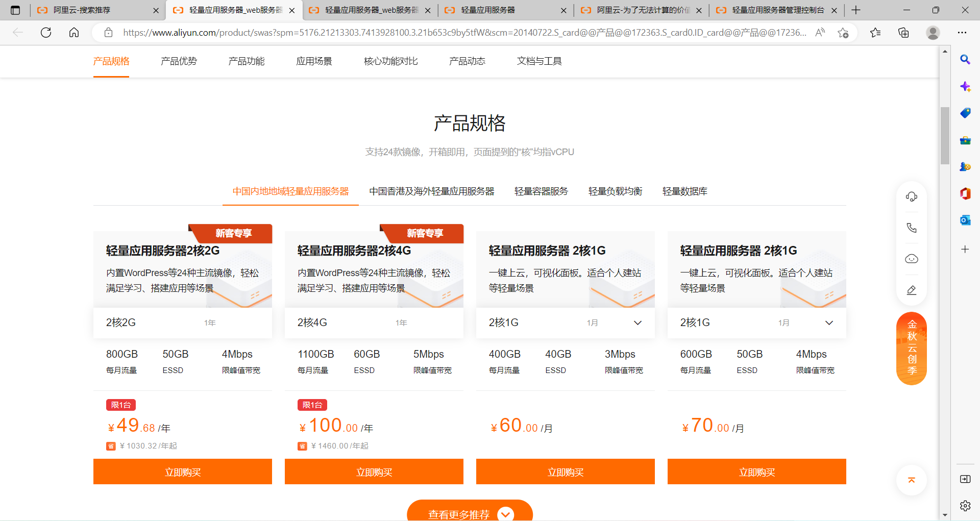The image size is (980, 521).
Task: Open phone contact icon
Action: pos(912,228)
